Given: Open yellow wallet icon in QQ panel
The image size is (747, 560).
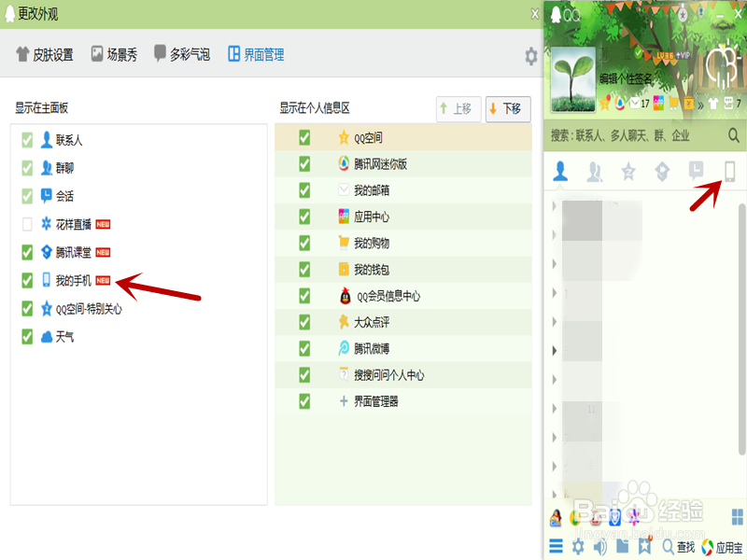Looking at the screenshot, I should (689, 103).
